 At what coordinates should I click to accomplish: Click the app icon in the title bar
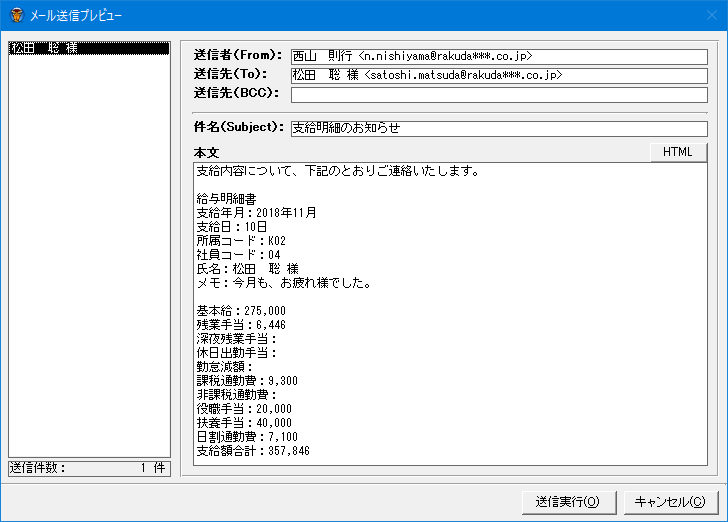pyautogui.click(x=17, y=15)
